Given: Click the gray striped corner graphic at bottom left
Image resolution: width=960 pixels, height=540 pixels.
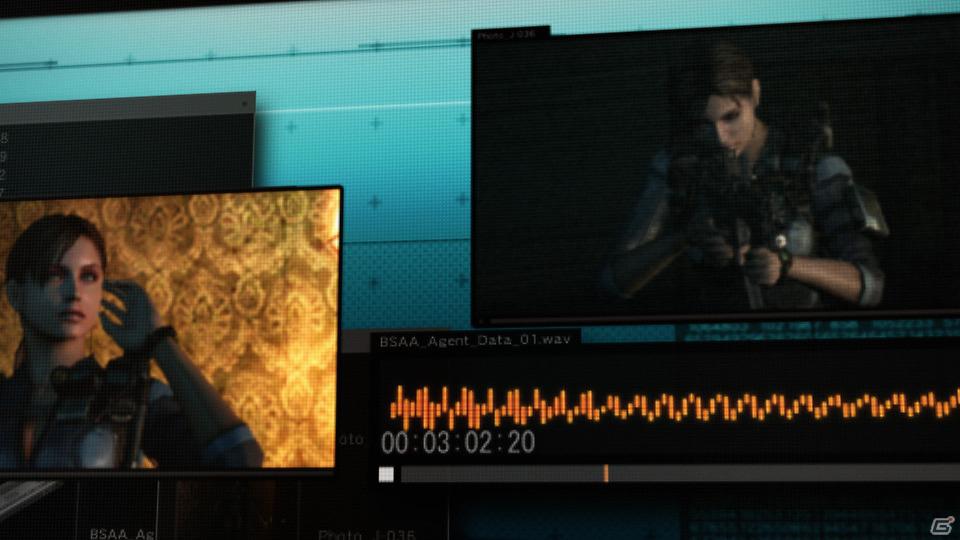Looking at the screenshot, I should (28, 497).
